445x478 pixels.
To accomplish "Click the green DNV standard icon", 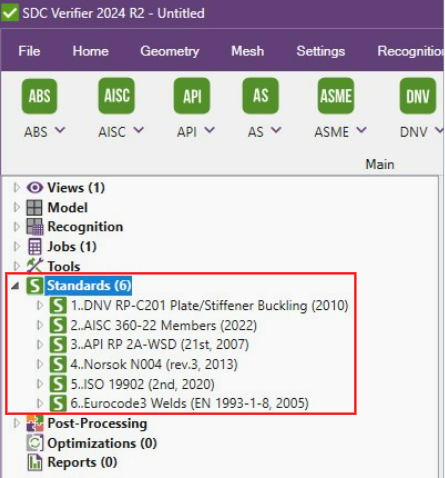I will pyautogui.click(x=418, y=96).
